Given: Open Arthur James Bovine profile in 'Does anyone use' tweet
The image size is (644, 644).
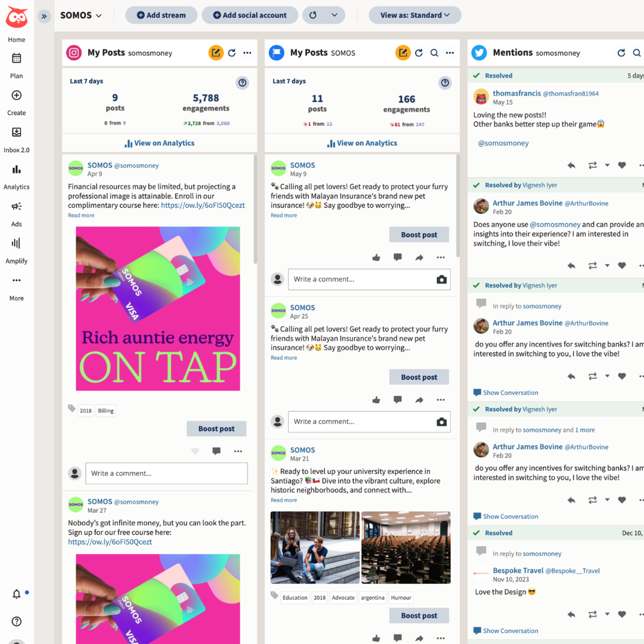Looking at the screenshot, I should 527,203.
